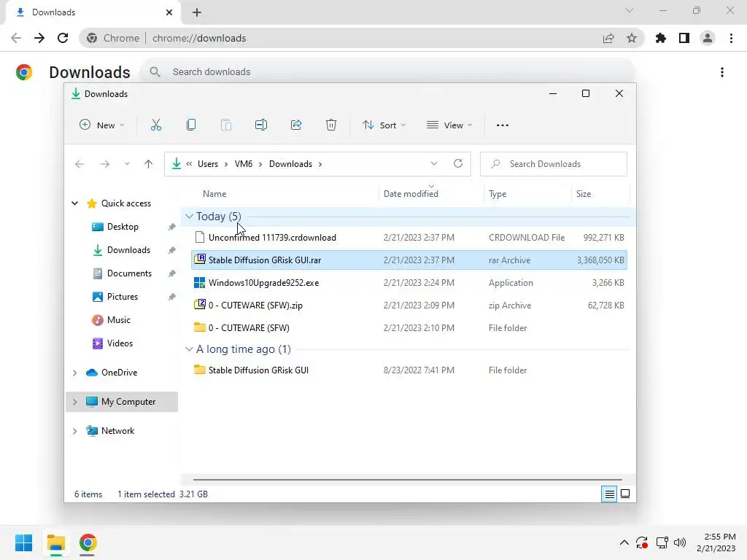This screenshot has width=747, height=560.
Task: Collapse the A long time ago group
Action: pos(189,349)
